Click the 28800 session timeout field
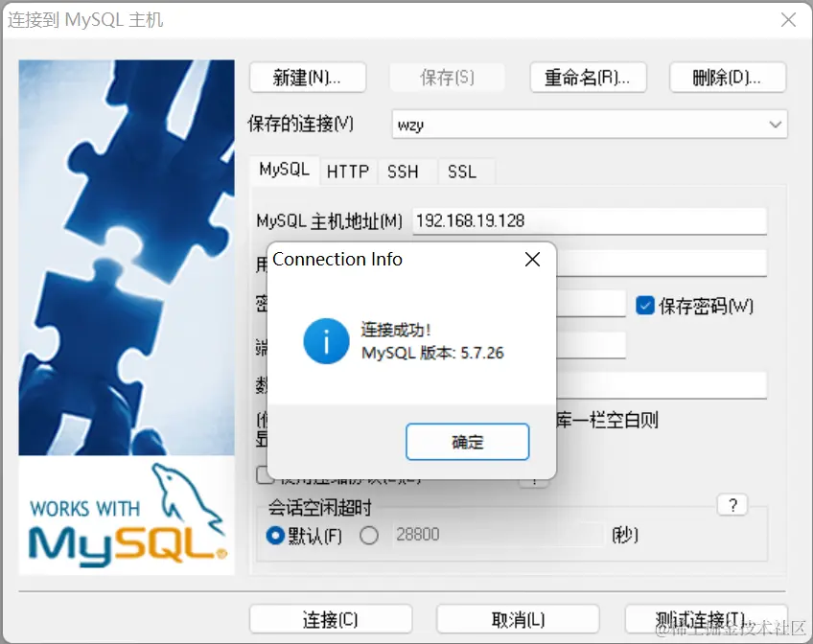 [x=498, y=534]
